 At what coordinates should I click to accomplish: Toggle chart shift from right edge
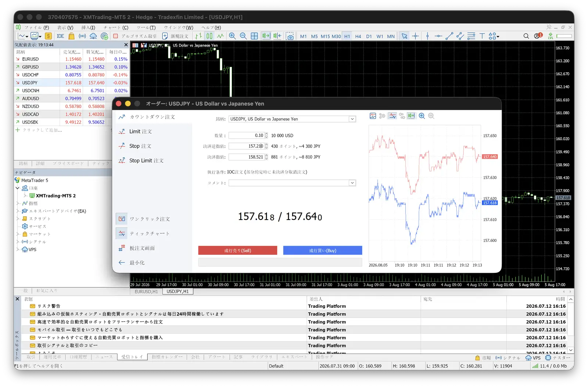coord(277,36)
